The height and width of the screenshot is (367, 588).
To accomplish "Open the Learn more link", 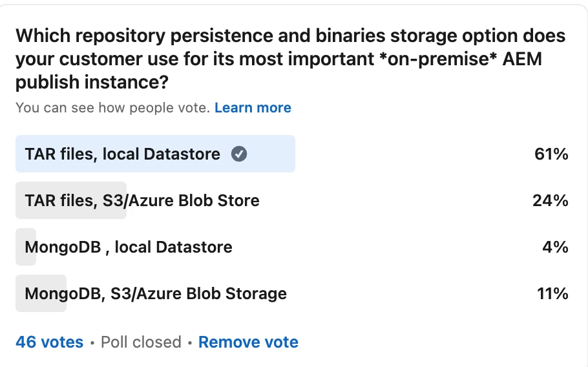I will [253, 108].
